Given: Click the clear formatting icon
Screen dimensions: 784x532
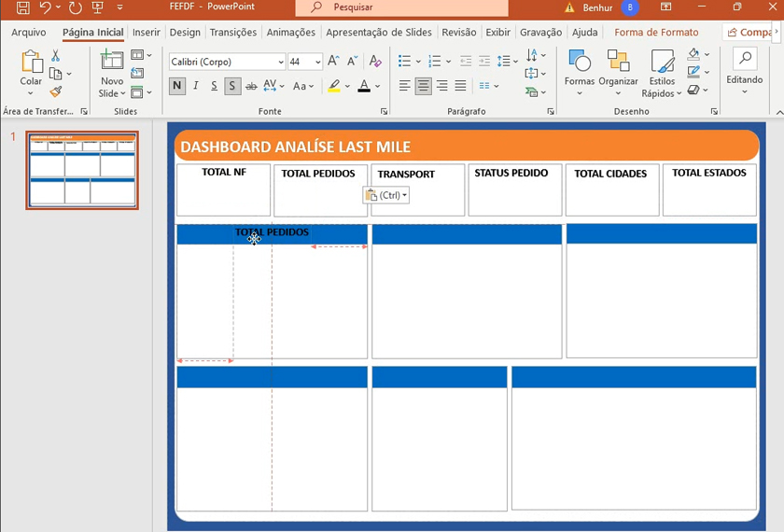Looking at the screenshot, I should [x=375, y=62].
